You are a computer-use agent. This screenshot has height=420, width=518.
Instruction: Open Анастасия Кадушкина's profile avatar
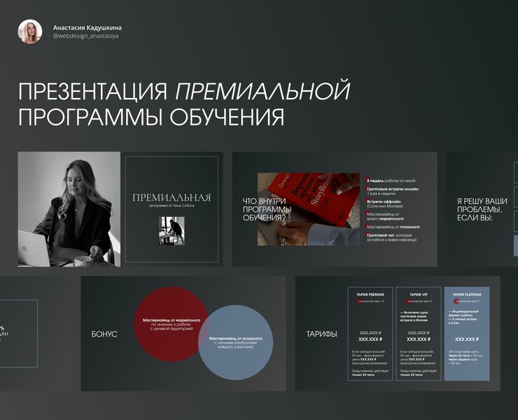point(29,31)
